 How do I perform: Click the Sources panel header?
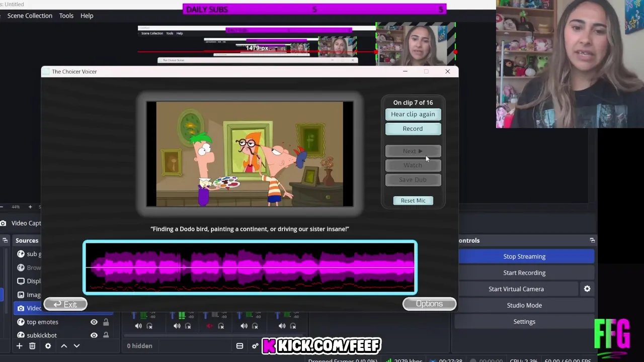[27, 240]
